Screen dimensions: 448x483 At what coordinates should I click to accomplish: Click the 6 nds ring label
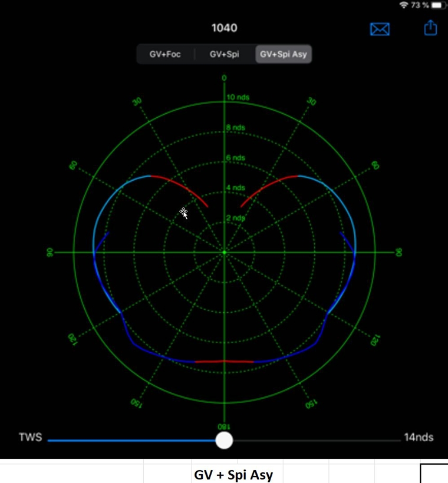point(236,158)
